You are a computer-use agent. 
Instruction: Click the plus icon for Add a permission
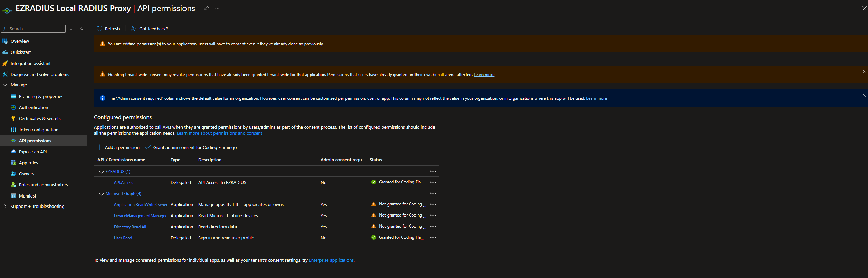(99, 147)
